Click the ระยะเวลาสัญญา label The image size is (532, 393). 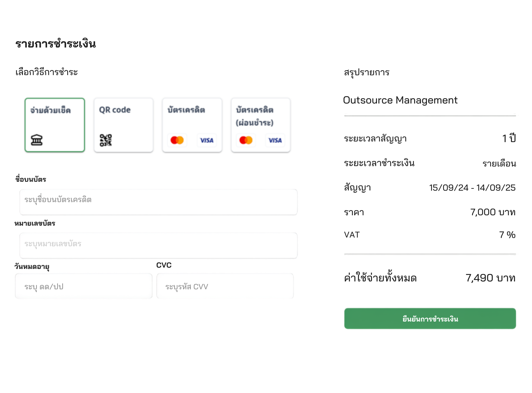click(x=375, y=139)
